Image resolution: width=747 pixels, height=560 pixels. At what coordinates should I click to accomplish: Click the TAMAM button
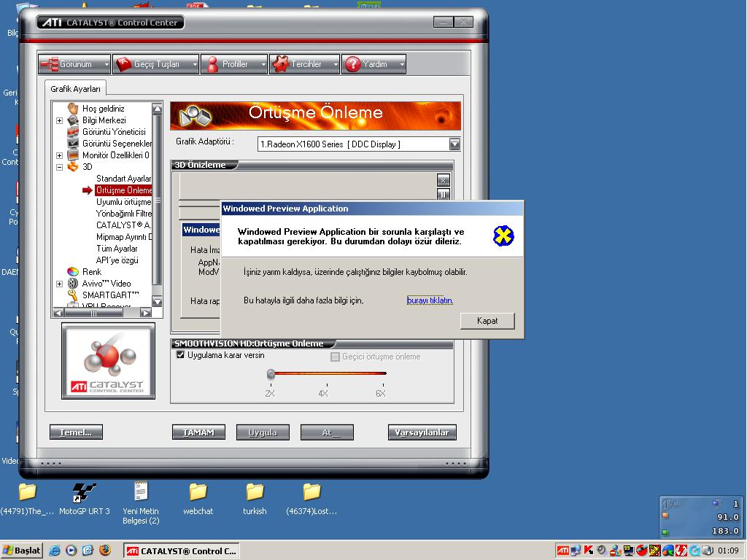tap(198, 432)
